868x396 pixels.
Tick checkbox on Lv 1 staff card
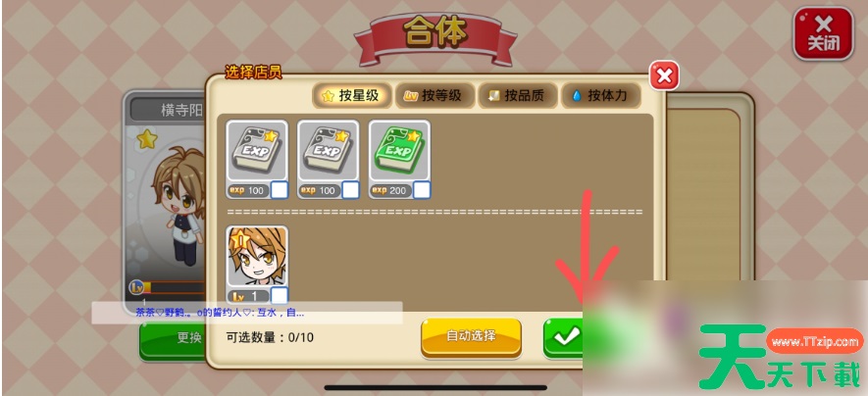pyautogui.click(x=280, y=295)
